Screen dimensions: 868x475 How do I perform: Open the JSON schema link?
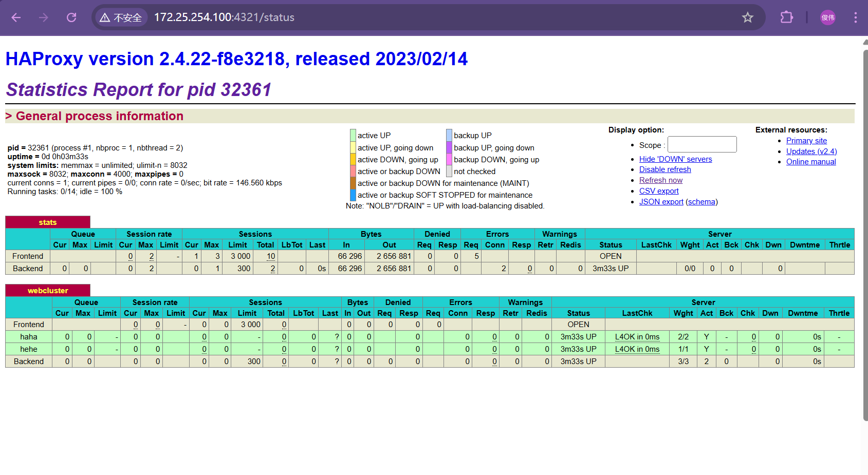701,202
